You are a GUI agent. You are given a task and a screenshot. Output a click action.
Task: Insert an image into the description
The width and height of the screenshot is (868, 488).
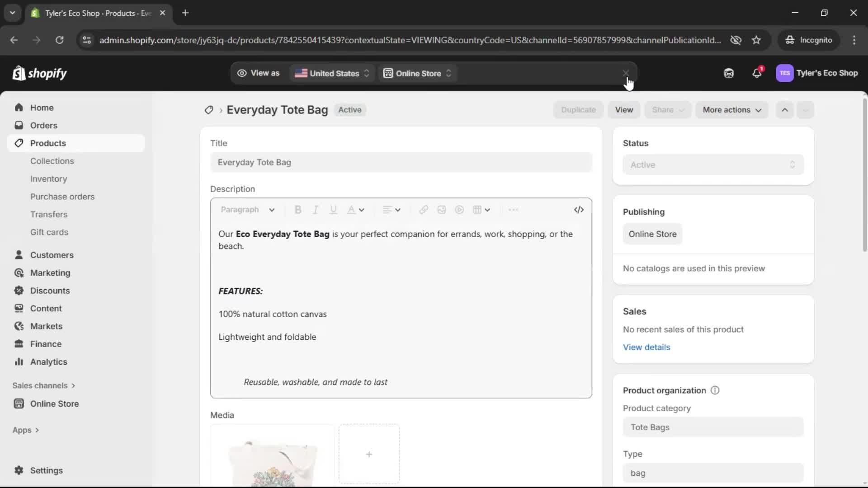tap(441, 210)
